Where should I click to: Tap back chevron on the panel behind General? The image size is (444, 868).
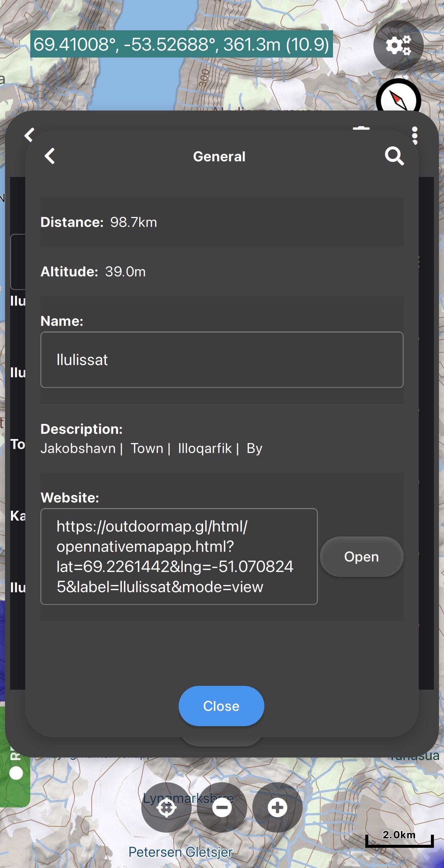click(x=29, y=135)
